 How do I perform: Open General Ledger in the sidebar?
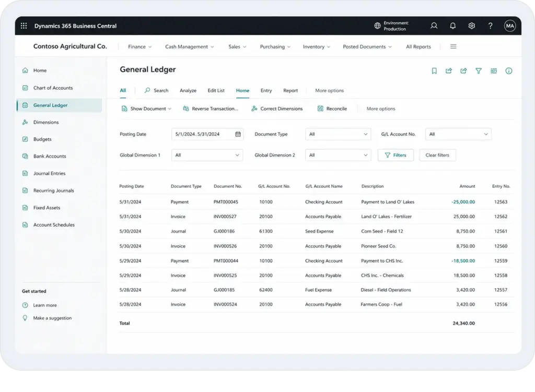click(60, 105)
